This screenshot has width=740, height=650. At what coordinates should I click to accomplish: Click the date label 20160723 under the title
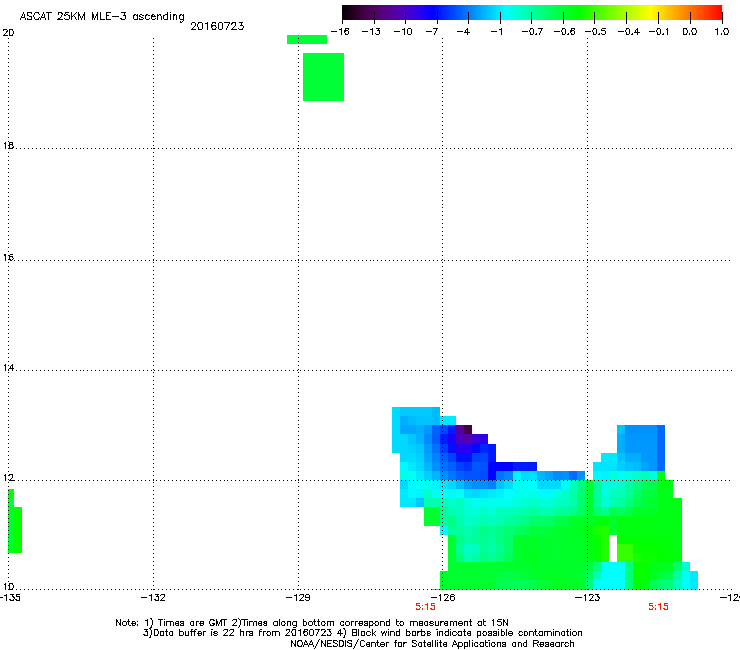(217, 26)
